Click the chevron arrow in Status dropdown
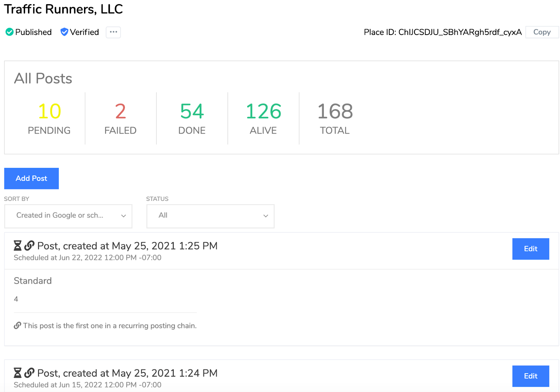 pyautogui.click(x=266, y=216)
